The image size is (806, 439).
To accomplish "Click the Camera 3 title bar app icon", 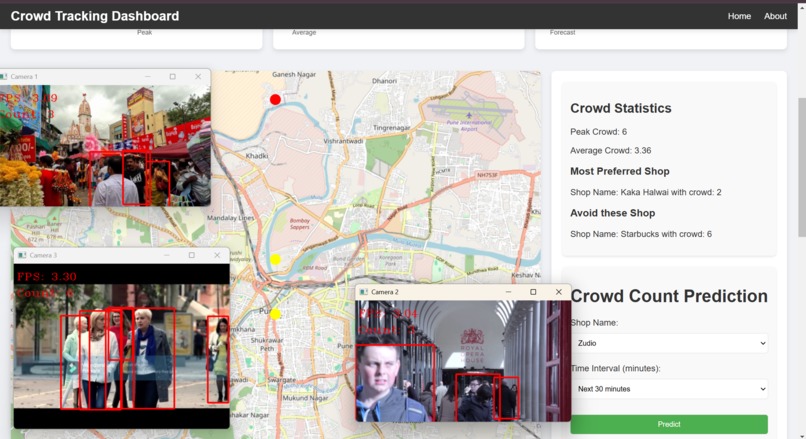I will [x=22, y=255].
